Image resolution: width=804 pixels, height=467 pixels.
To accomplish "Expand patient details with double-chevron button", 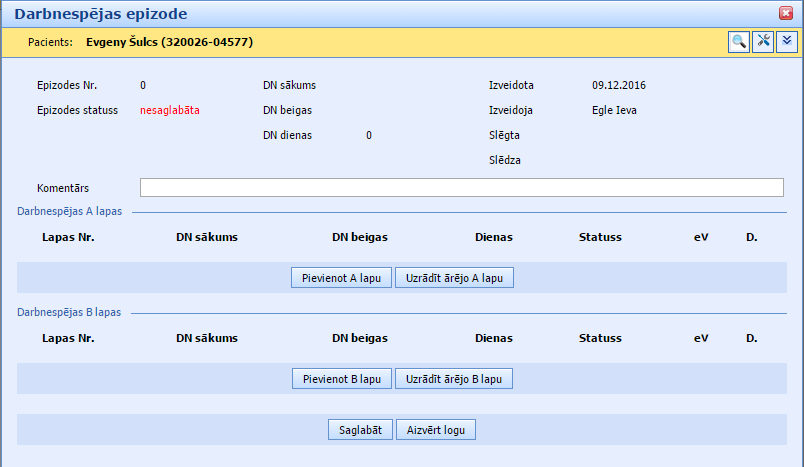I will (786, 41).
